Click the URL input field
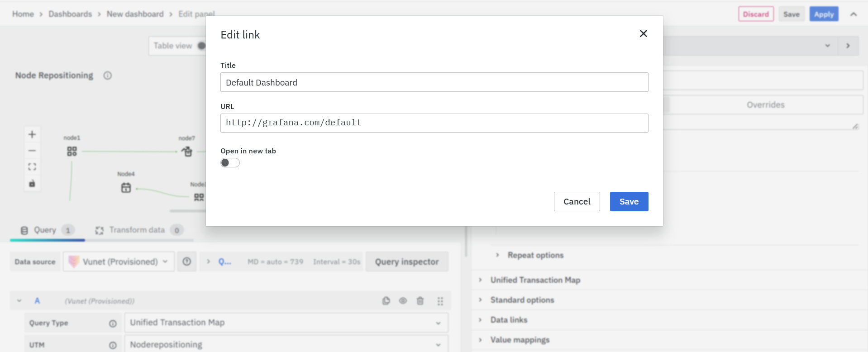Screen dimensions: 868x352 point(434,123)
